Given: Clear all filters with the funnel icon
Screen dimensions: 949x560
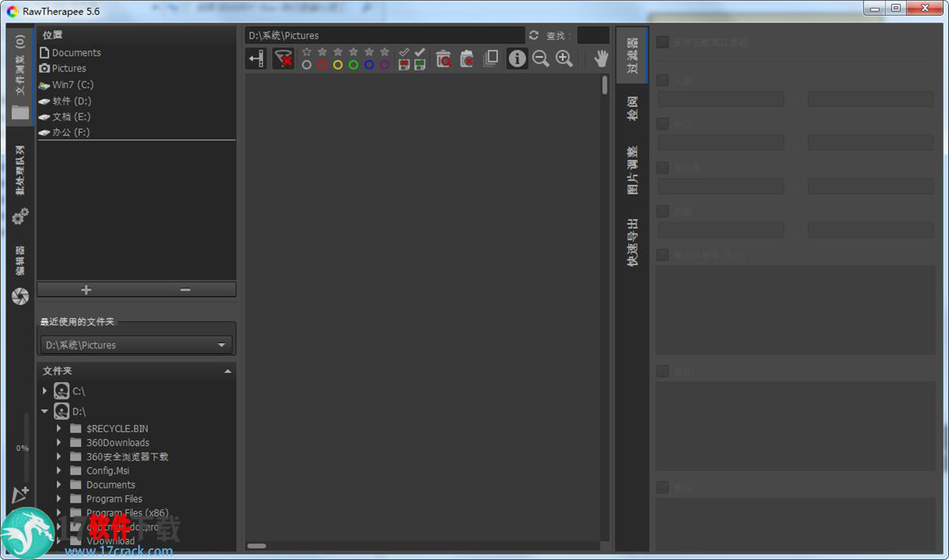Looking at the screenshot, I should 283,59.
